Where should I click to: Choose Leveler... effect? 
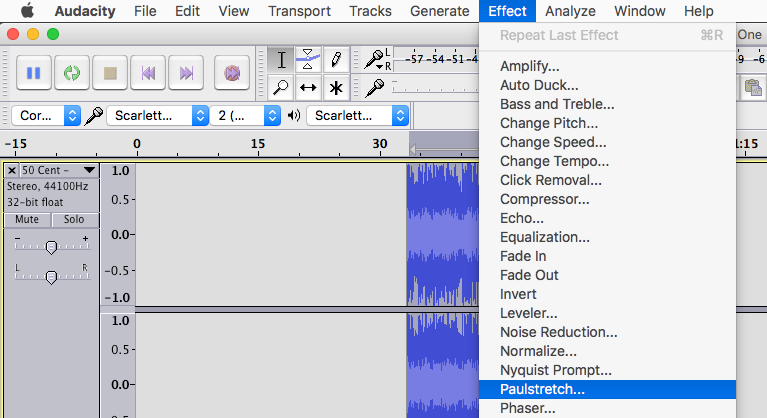point(608,313)
